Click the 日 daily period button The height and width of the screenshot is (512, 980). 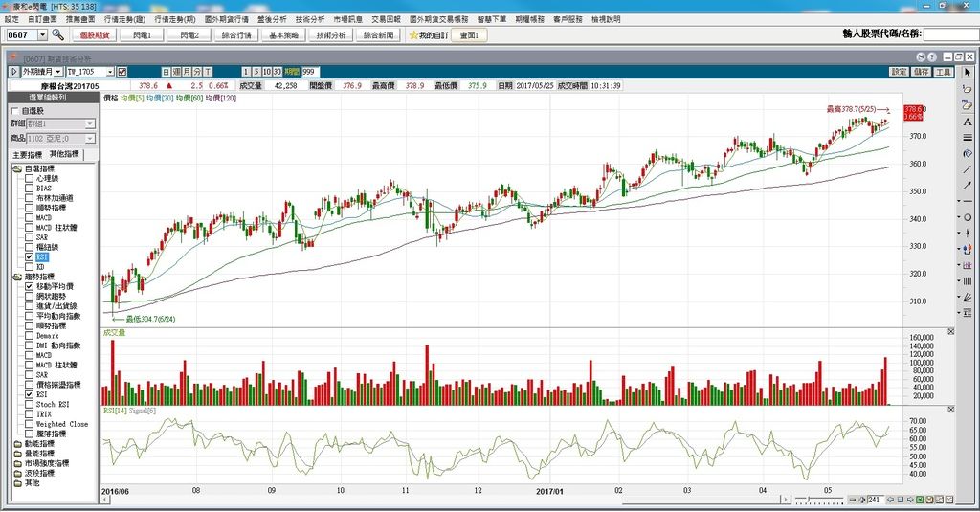click(167, 72)
